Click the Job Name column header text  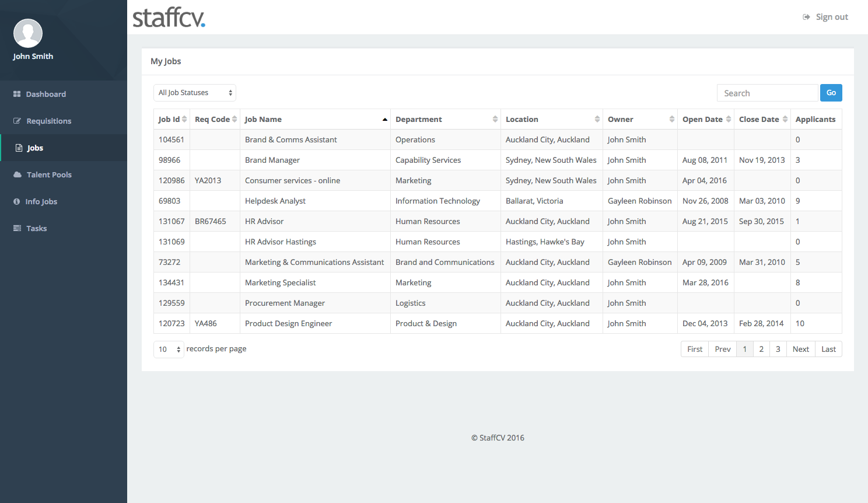pos(263,119)
